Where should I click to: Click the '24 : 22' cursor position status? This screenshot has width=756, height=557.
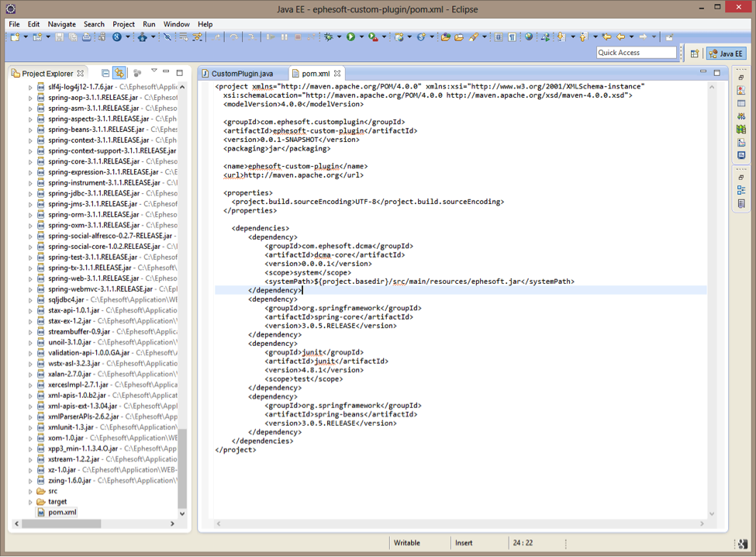523,543
